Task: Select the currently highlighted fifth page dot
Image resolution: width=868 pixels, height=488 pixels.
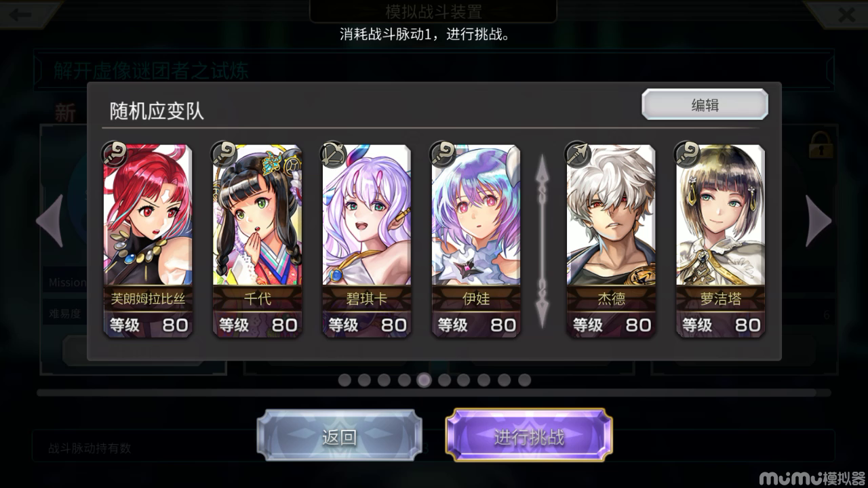Action: pyautogui.click(x=424, y=380)
